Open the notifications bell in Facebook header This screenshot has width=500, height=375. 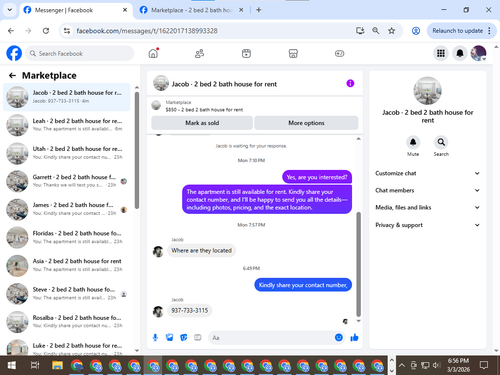tap(460, 53)
